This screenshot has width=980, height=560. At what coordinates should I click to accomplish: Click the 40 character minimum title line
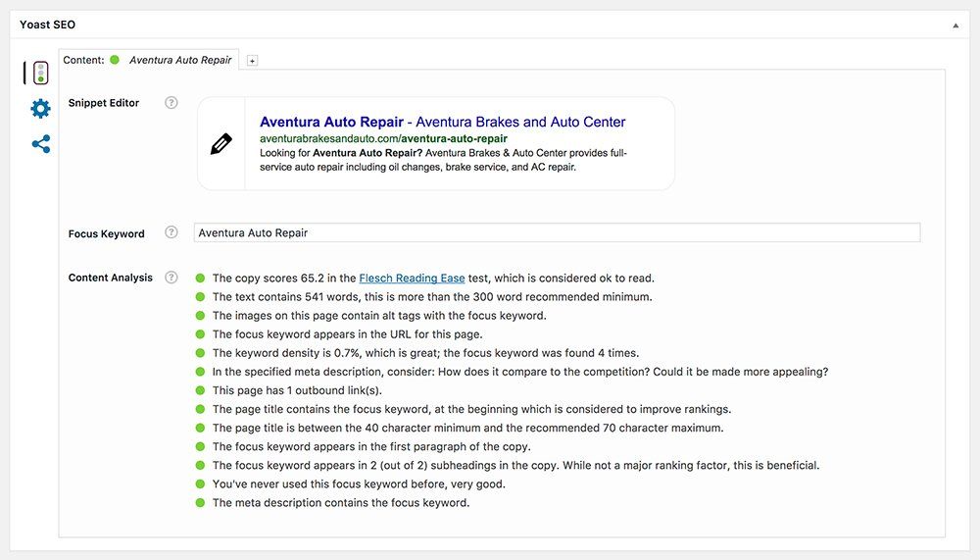[x=468, y=428]
